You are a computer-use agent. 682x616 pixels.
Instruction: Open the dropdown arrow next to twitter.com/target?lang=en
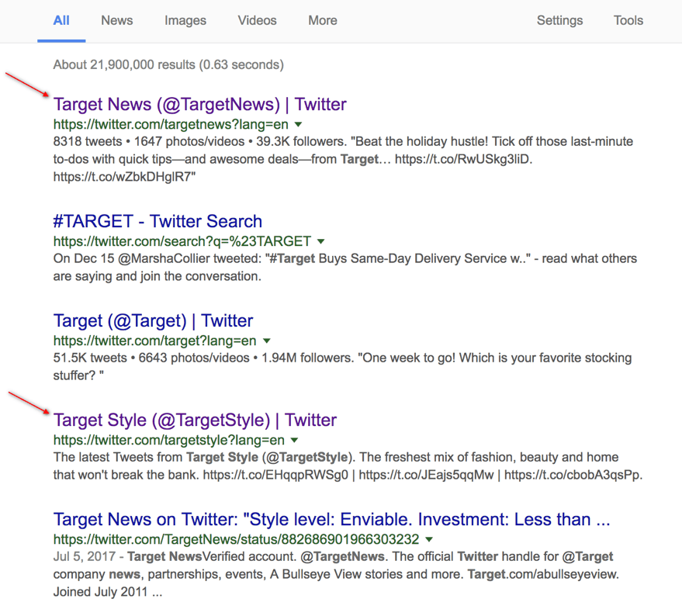(x=267, y=341)
